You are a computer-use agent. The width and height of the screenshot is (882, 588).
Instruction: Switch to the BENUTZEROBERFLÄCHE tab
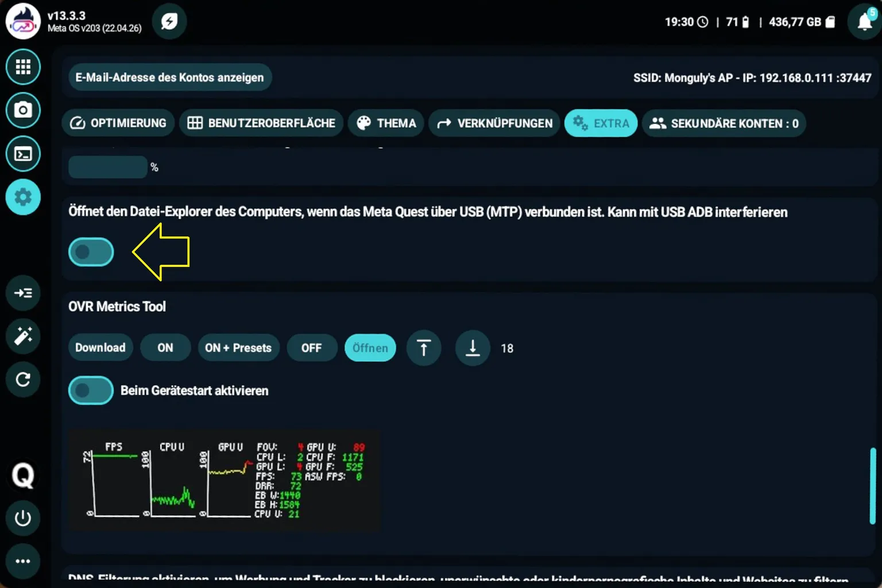pyautogui.click(x=261, y=123)
